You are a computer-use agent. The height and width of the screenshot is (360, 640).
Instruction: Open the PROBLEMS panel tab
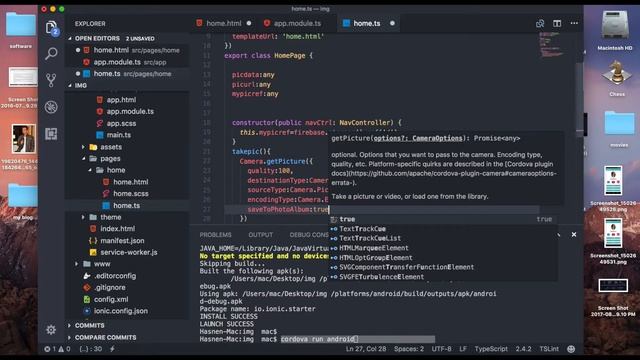coord(216,235)
